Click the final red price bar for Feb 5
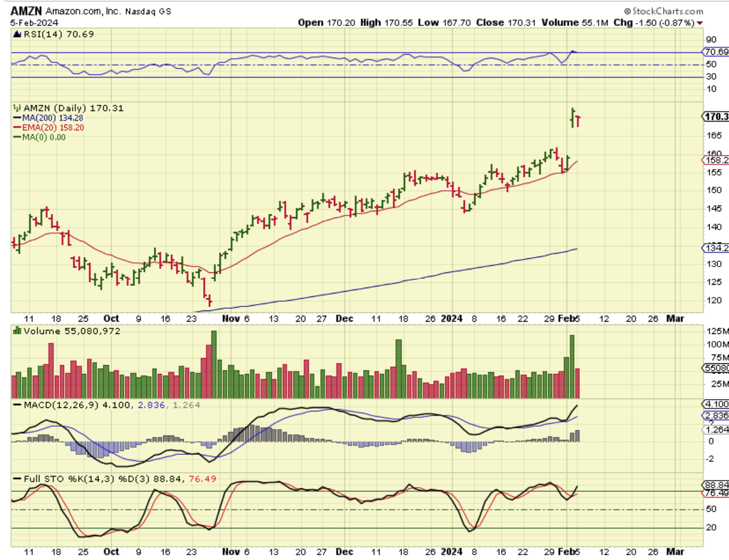 (x=578, y=121)
